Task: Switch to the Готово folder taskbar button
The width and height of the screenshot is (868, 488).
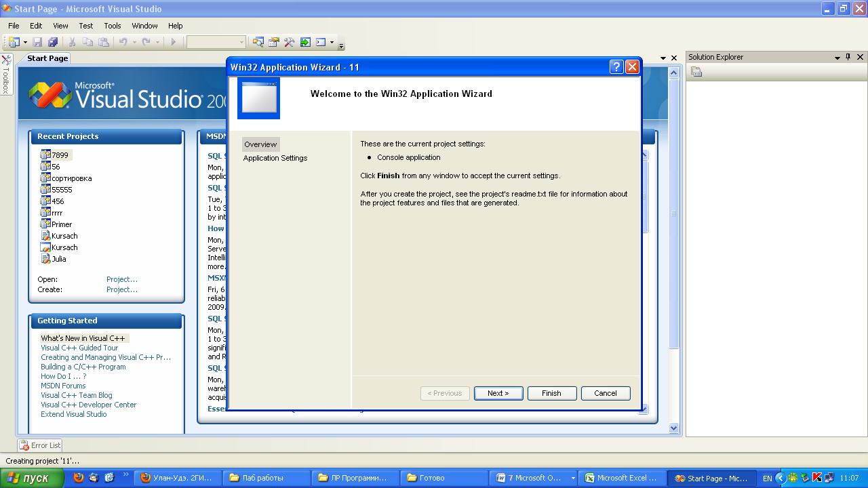Action: pos(444,478)
